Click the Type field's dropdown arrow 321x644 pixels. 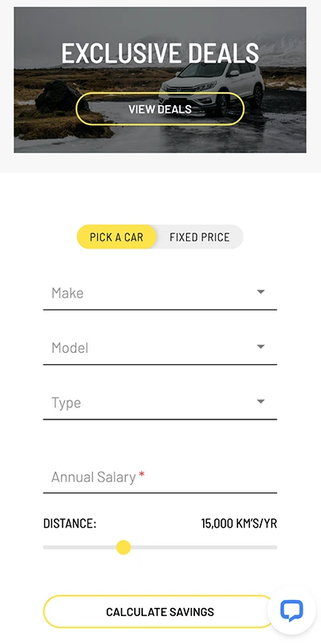click(x=261, y=402)
